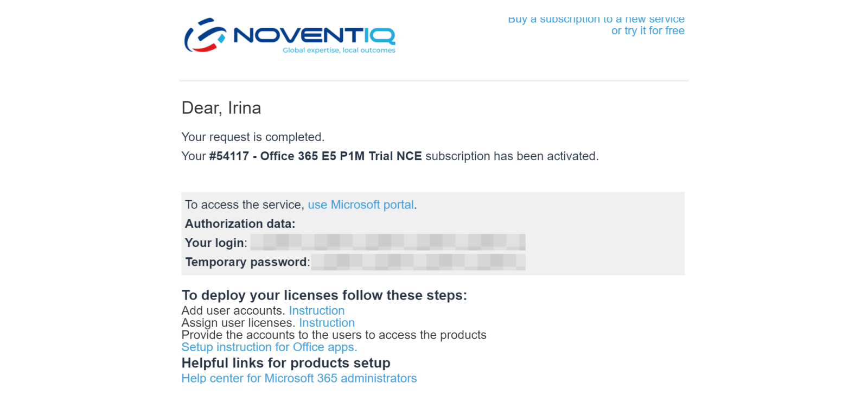The image size is (868, 401).
Task: Open the 'use Microsoft portal' link
Action: tap(361, 205)
